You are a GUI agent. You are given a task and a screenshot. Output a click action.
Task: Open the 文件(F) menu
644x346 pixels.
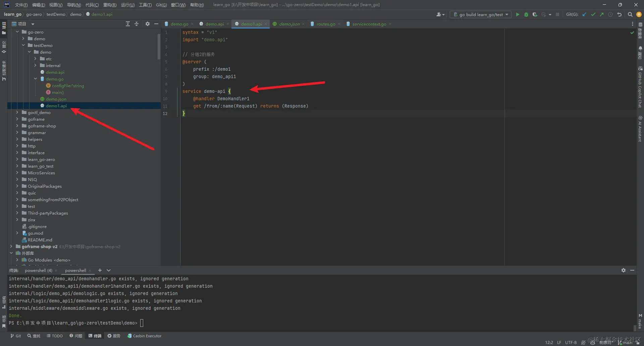coord(21,5)
